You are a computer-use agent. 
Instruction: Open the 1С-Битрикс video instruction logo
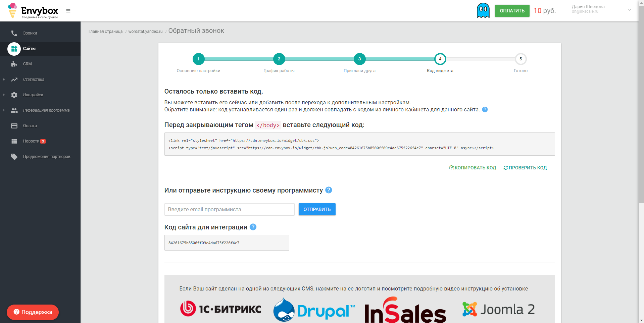click(220, 309)
